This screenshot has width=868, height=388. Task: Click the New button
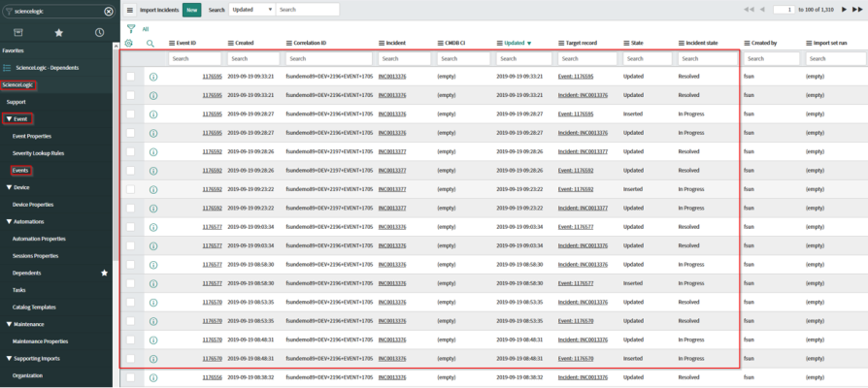point(192,10)
